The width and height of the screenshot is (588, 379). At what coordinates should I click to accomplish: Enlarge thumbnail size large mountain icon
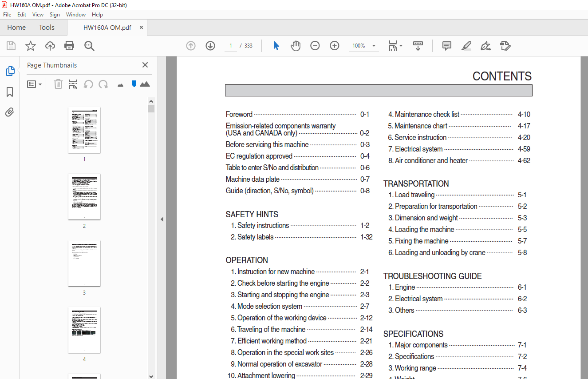[x=145, y=84]
